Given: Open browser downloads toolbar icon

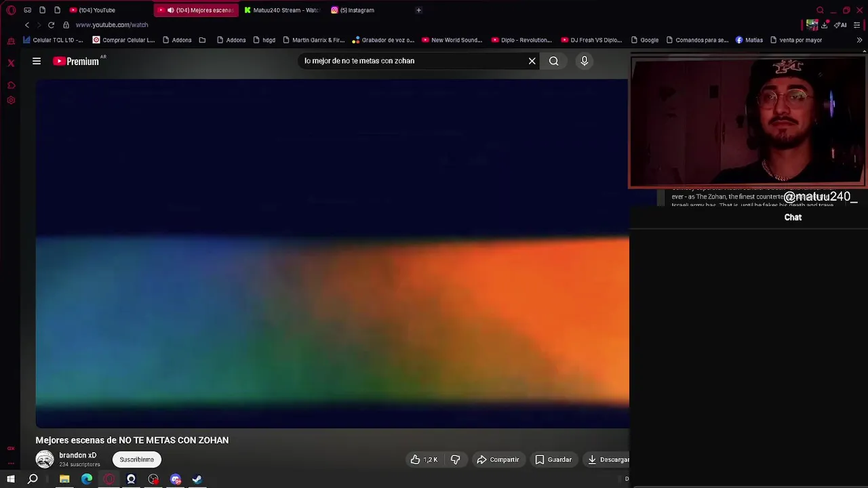Looking at the screenshot, I should coord(825,25).
